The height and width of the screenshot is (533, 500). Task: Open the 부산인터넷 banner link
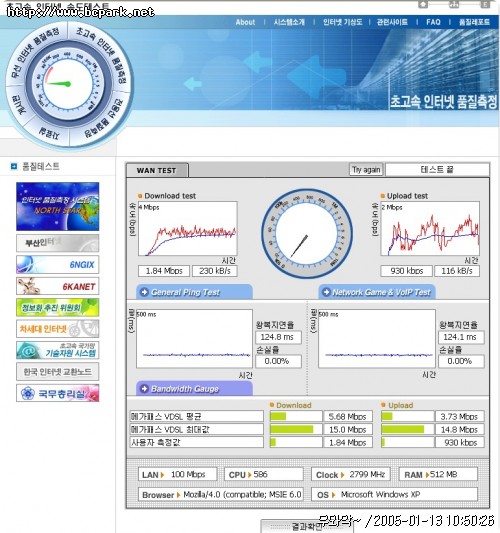click(x=57, y=243)
